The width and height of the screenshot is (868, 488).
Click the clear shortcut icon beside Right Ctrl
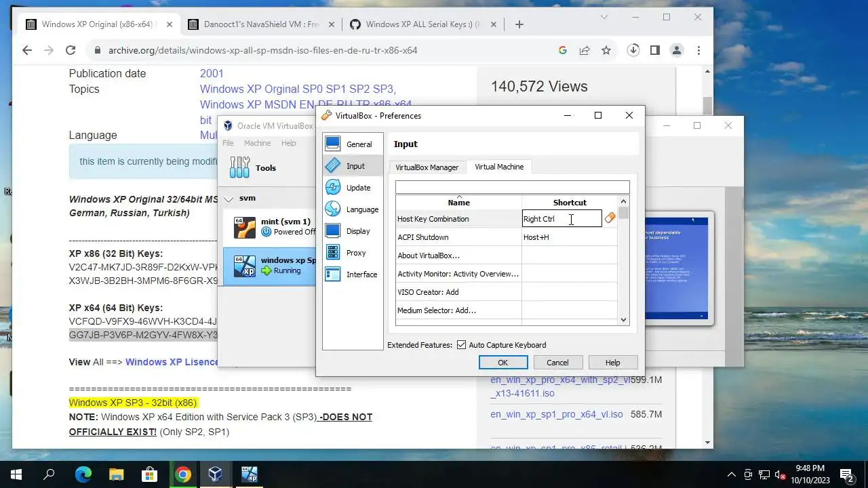[610, 218]
